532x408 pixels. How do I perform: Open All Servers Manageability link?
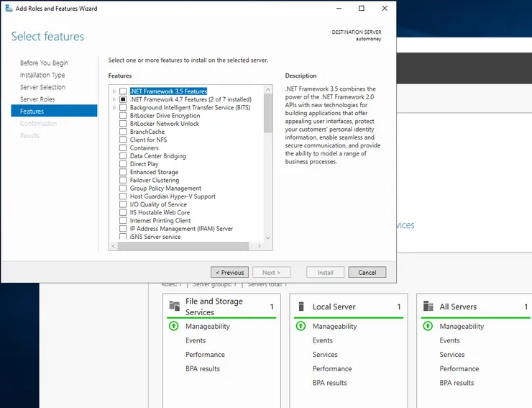click(462, 326)
